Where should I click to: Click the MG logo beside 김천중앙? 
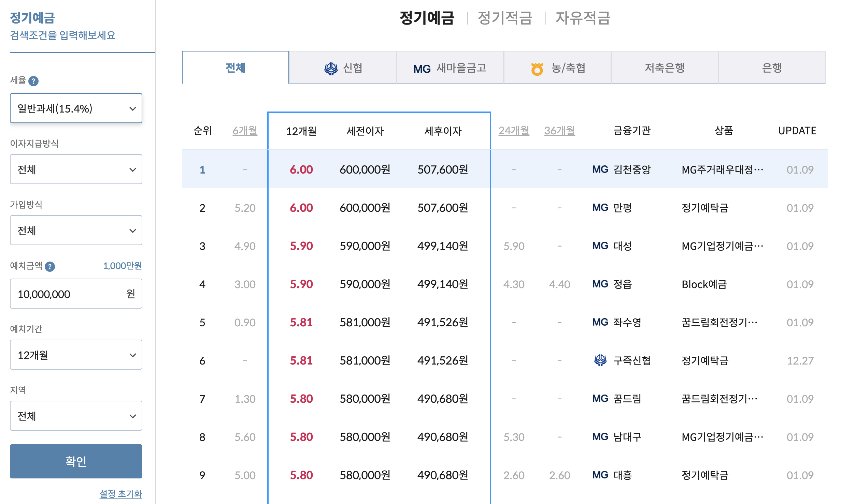[x=600, y=169]
